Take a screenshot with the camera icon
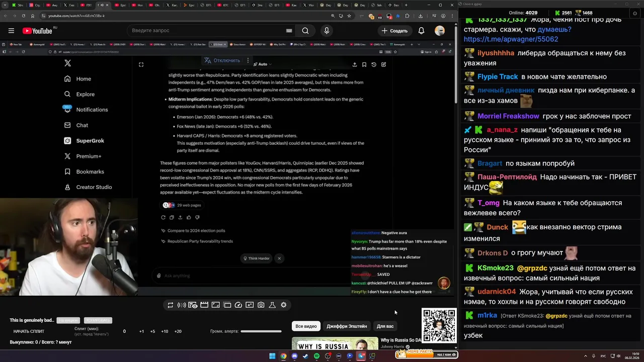Image resolution: width=644 pixels, height=362 pixels. [x=261, y=305]
